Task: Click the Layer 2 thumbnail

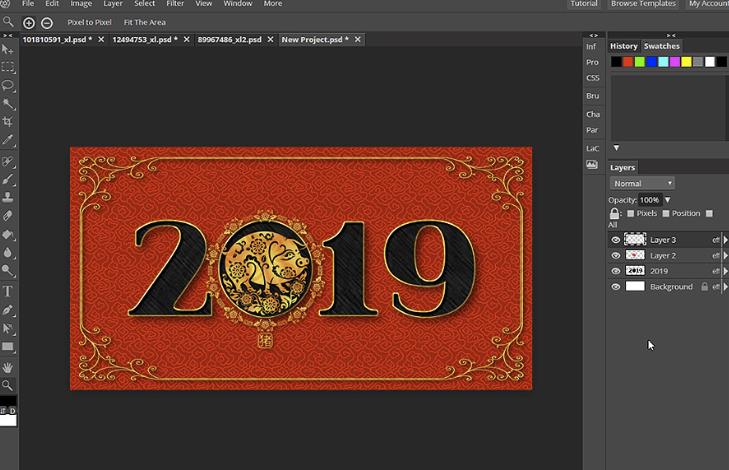Action: click(x=635, y=255)
